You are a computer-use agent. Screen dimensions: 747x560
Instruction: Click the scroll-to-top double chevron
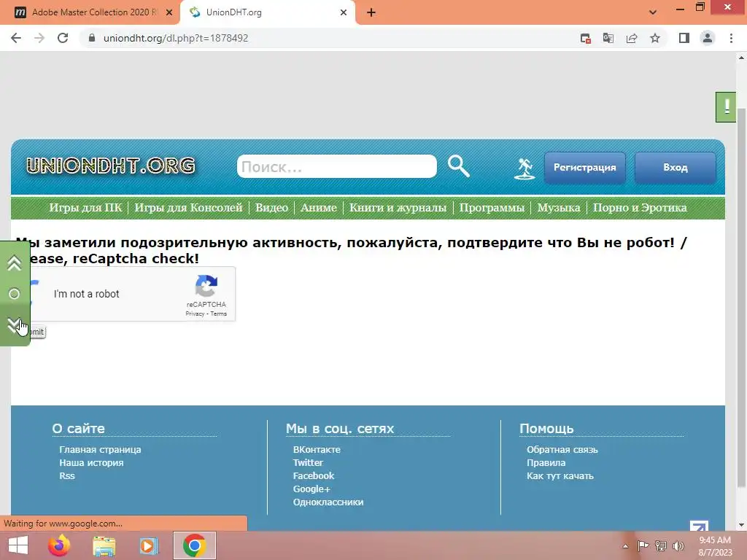15,262
